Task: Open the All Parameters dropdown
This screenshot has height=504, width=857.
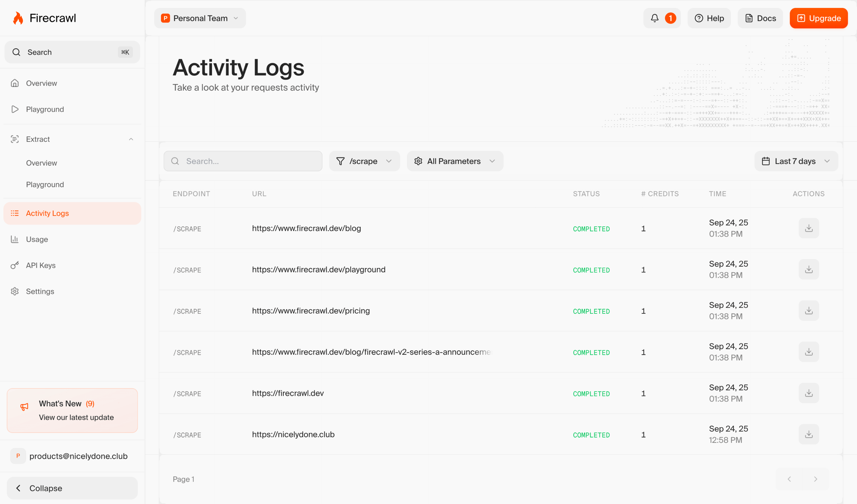Action: click(455, 161)
